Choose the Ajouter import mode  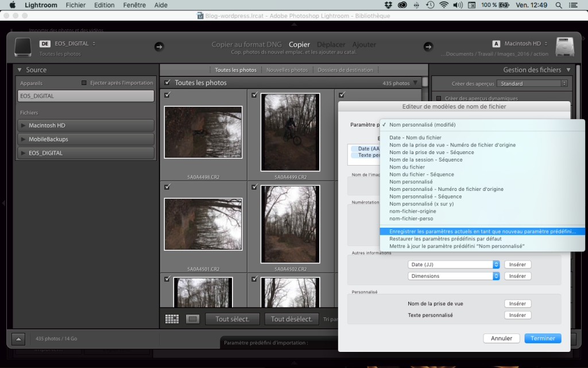364,44
